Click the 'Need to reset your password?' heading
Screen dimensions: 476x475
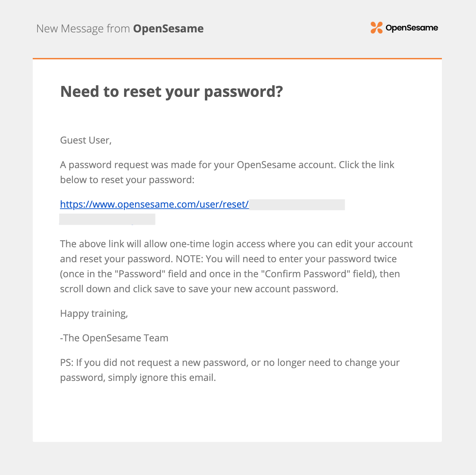(x=172, y=92)
